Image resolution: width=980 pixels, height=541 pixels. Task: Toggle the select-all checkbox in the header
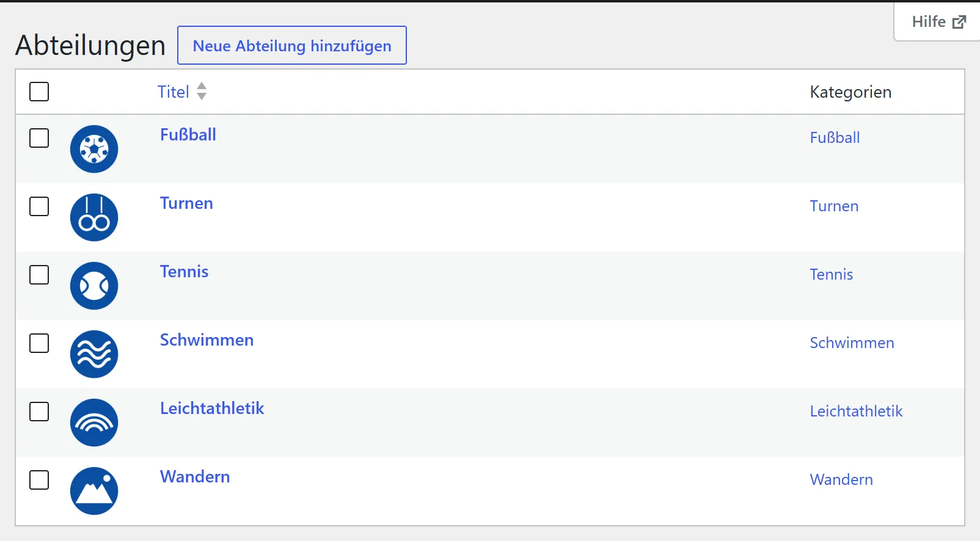click(x=39, y=92)
